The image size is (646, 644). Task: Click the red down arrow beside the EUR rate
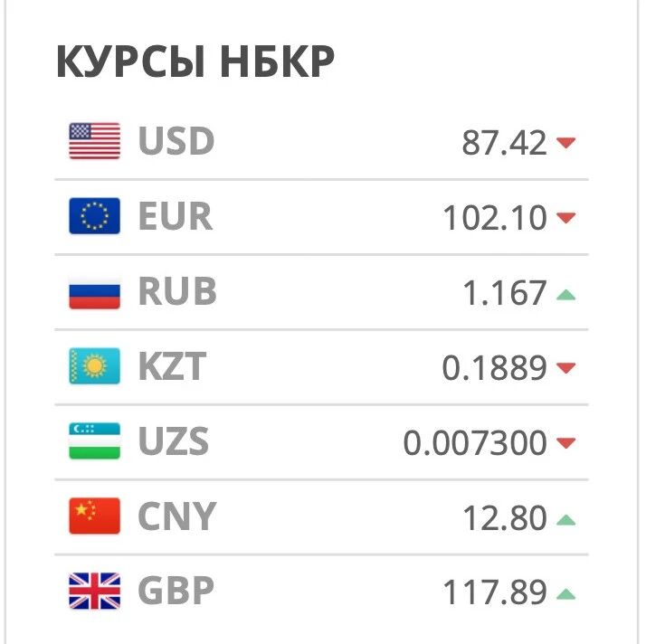(565, 217)
